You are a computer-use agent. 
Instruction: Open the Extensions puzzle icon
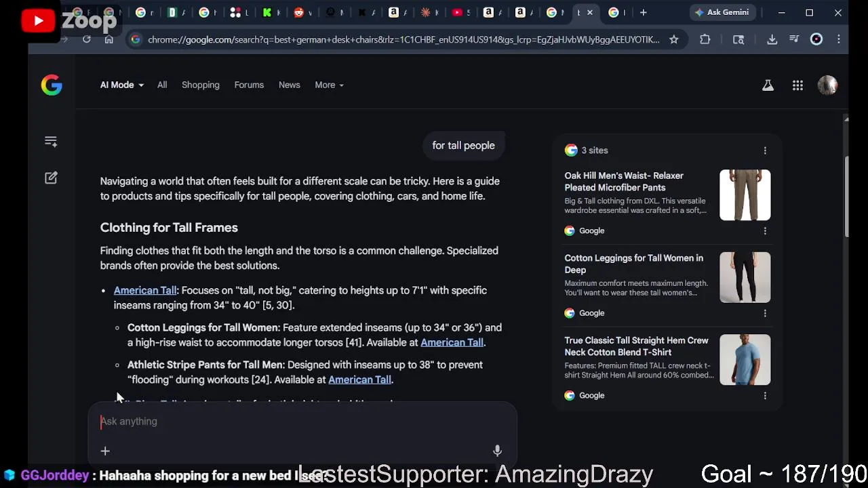(x=705, y=39)
